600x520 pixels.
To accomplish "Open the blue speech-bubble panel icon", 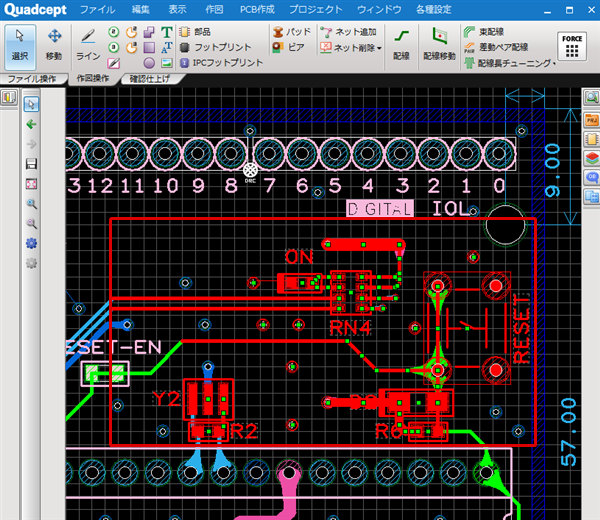I will 592,177.
